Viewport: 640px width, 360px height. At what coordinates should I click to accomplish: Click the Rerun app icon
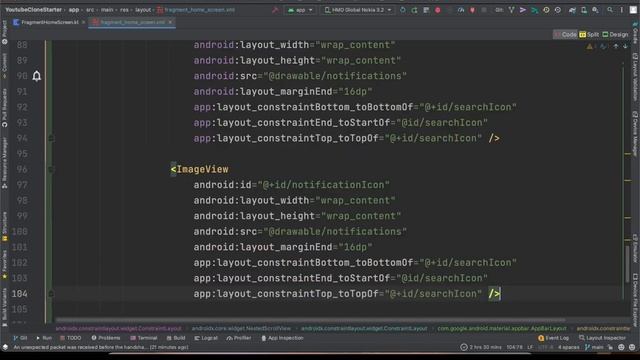[403, 10]
